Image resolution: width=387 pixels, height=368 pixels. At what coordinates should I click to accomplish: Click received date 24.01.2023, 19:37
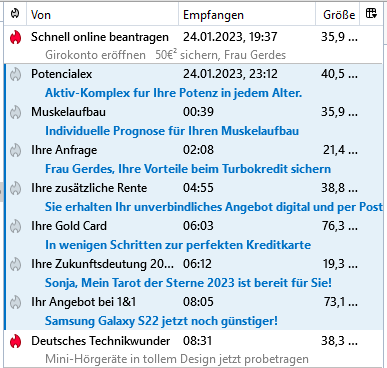point(230,37)
